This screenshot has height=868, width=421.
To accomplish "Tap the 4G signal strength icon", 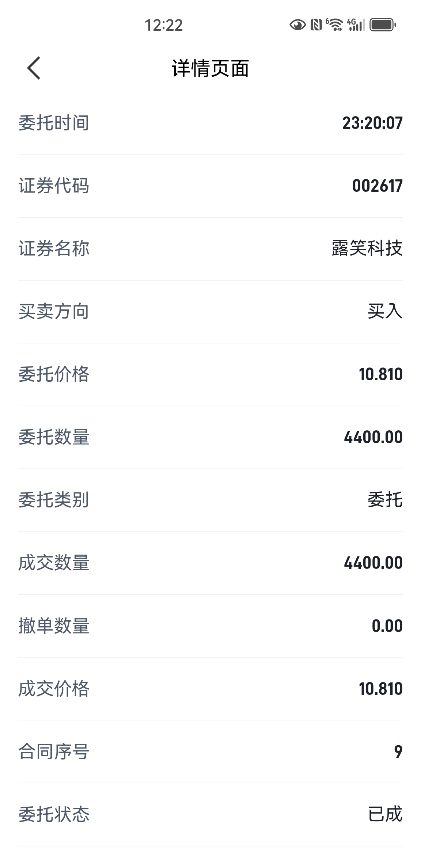I will [356, 24].
